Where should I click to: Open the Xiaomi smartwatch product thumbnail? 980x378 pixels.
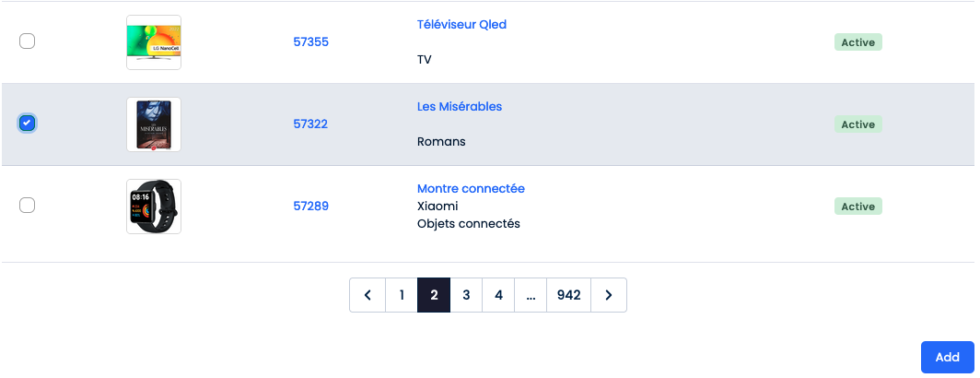tap(154, 207)
